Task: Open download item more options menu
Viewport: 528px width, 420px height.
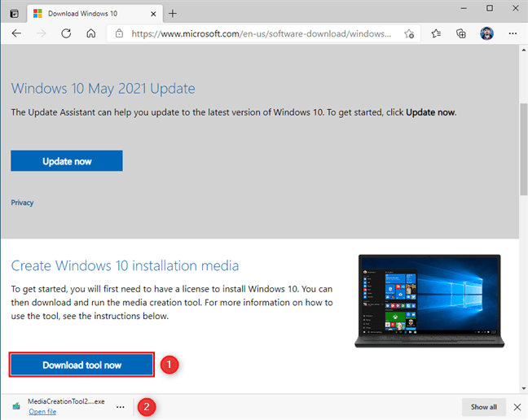Action: 121,407
